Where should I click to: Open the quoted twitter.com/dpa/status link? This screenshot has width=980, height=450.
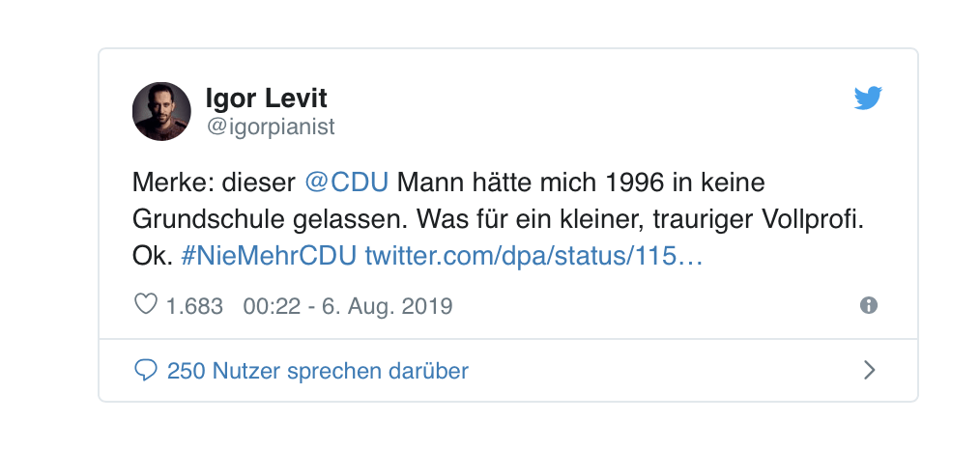point(533,256)
